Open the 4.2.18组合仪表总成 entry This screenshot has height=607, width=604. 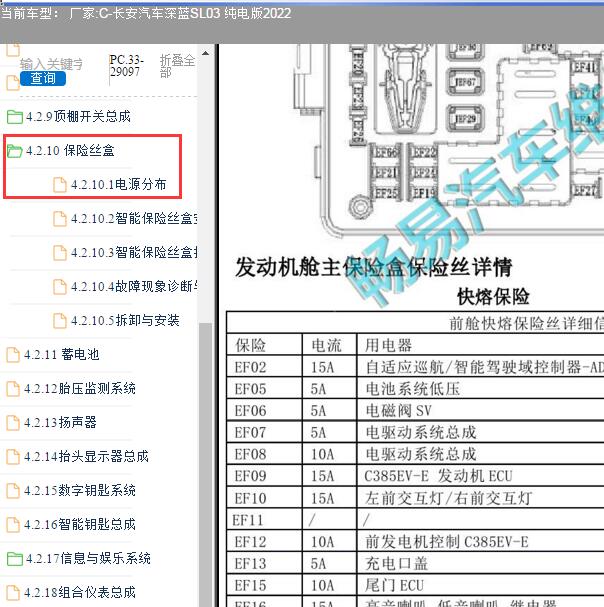80,592
